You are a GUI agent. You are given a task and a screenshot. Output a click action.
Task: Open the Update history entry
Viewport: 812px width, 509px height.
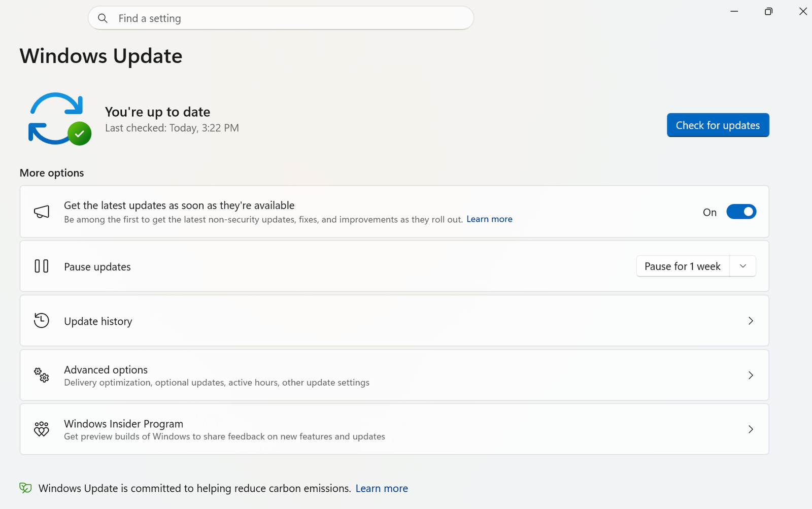tap(98, 321)
